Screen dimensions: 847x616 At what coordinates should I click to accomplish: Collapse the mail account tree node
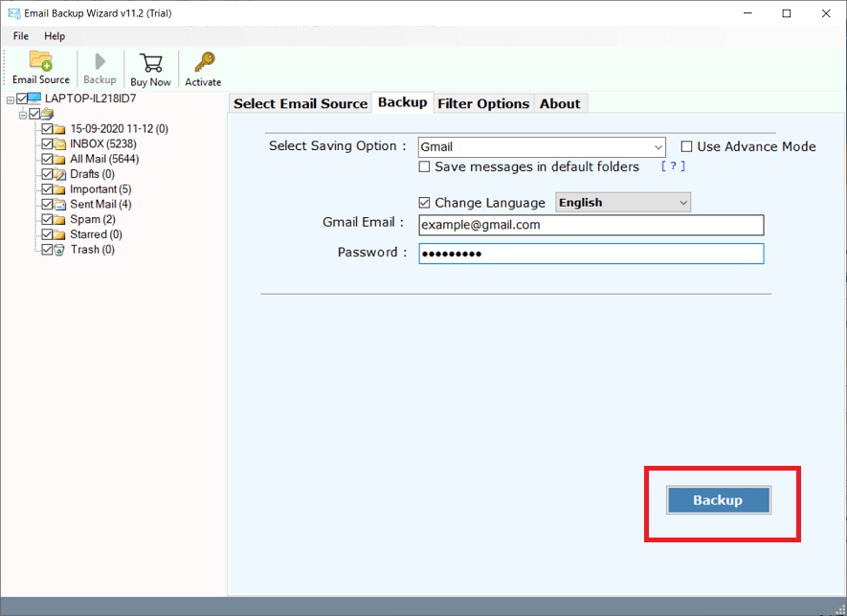[x=23, y=115]
